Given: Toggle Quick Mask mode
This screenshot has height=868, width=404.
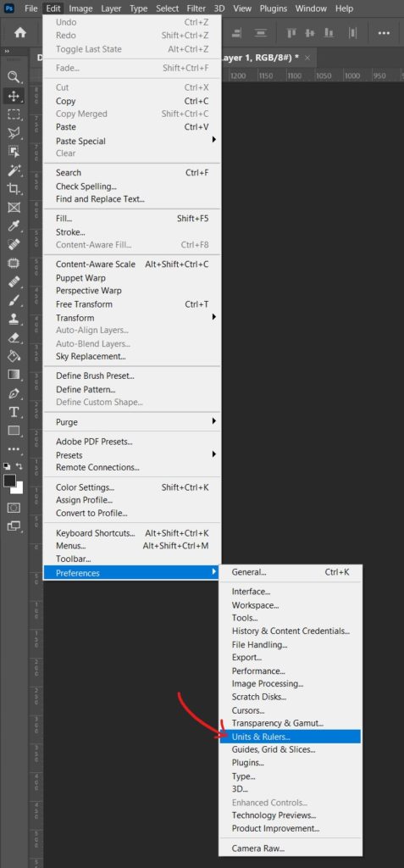Looking at the screenshot, I should coord(14,508).
